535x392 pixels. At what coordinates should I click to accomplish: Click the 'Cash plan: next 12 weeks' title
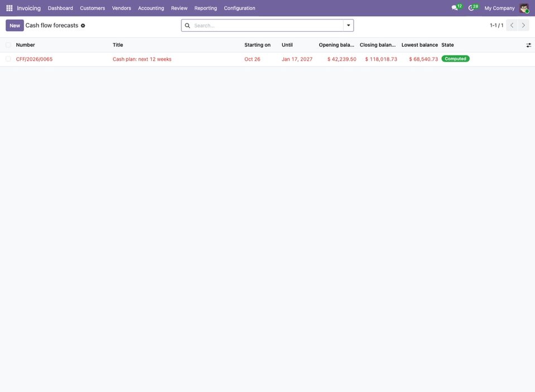pyautogui.click(x=142, y=59)
